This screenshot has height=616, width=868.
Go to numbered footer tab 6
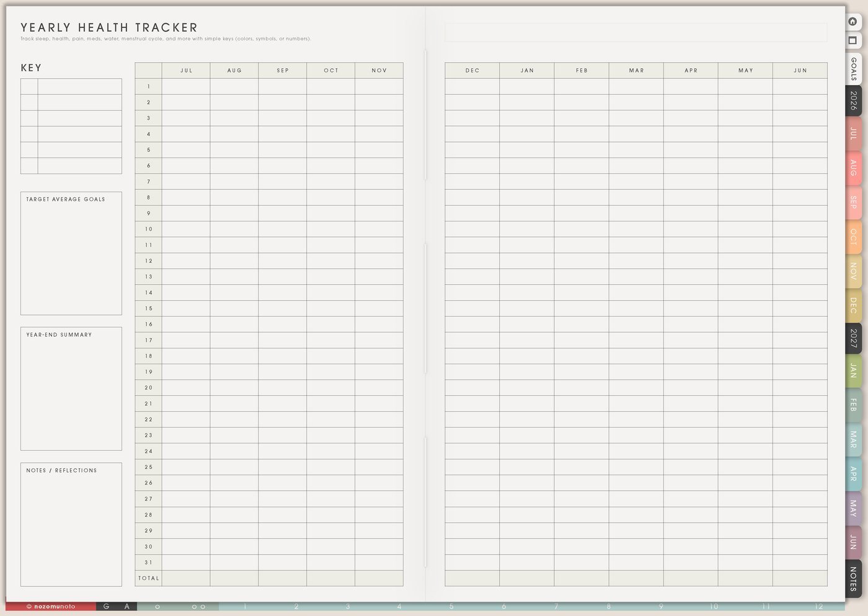click(x=503, y=607)
